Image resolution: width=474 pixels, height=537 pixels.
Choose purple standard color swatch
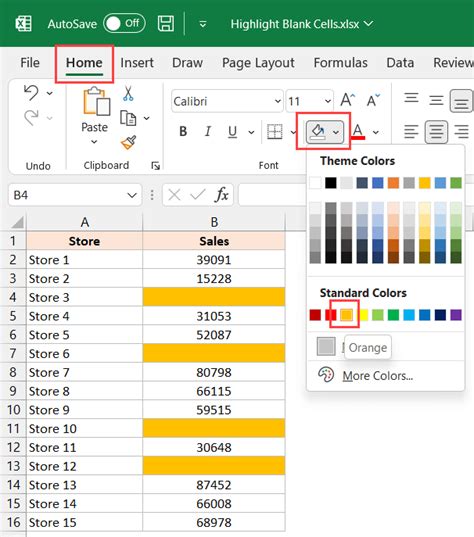pyautogui.click(x=456, y=315)
